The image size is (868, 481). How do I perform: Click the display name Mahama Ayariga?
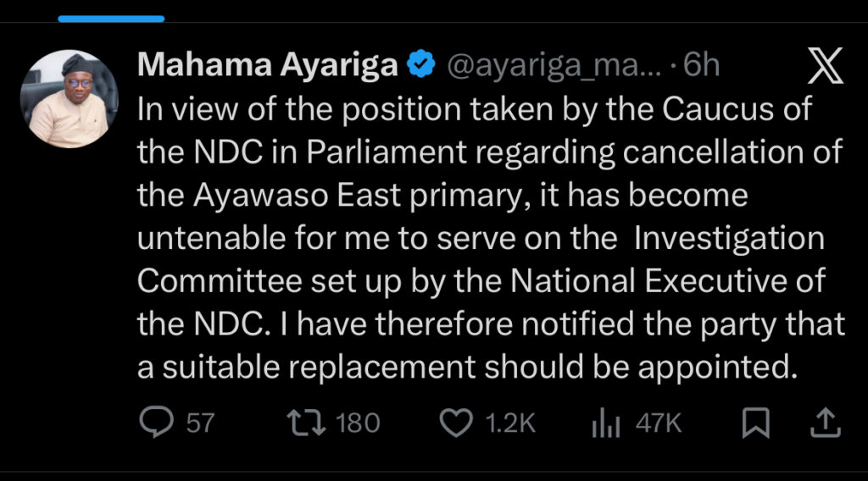(267, 66)
